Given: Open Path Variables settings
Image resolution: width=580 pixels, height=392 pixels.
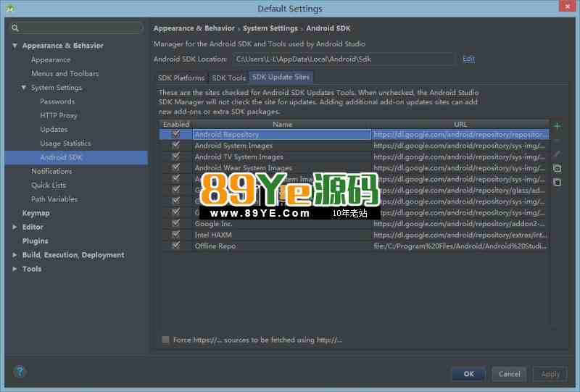Looking at the screenshot, I should (54, 199).
